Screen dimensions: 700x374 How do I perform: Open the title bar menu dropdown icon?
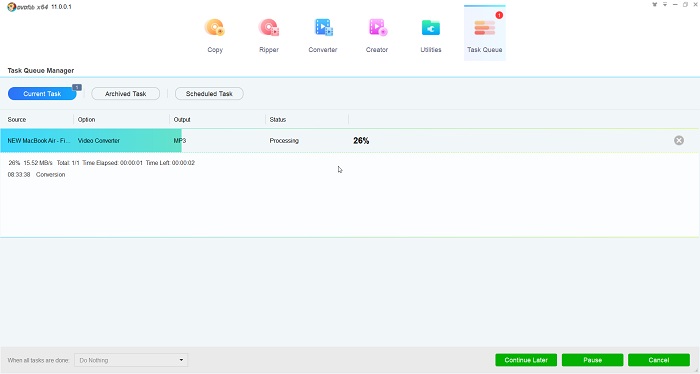coord(665,4)
